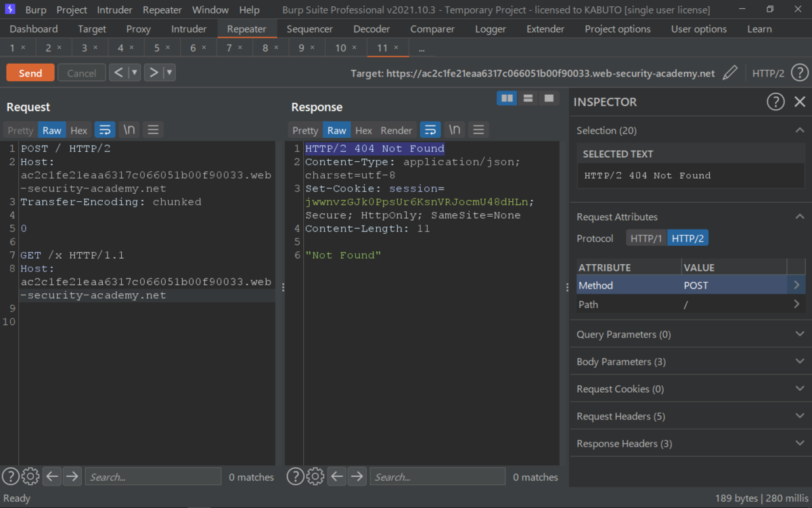The height and width of the screenshot is (508, 812).
Task: Open Method attribute row chevron
Action: point(796,285)
